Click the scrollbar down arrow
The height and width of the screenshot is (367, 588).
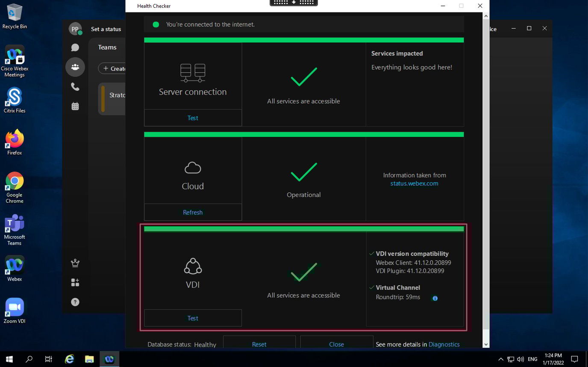[486, 344]
